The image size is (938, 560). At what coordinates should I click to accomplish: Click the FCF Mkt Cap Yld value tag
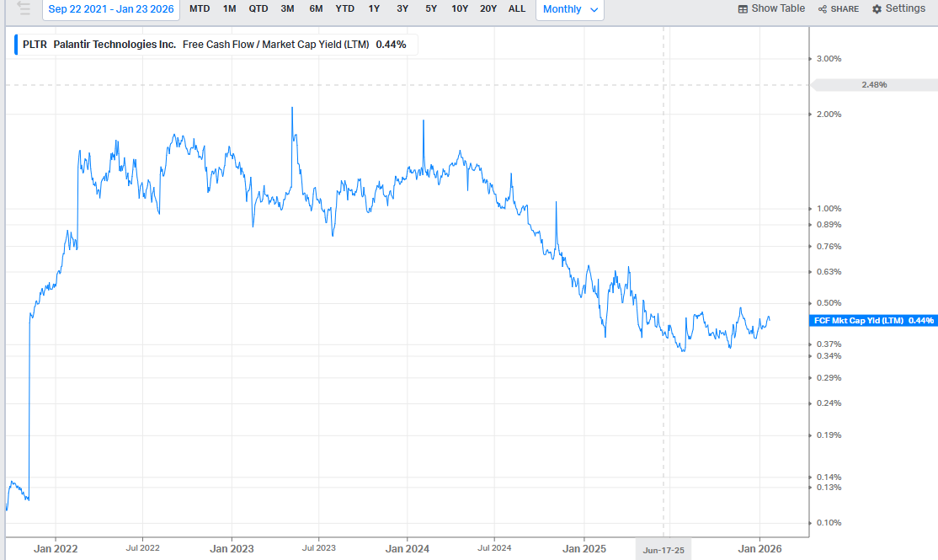(x=872, y=321)
